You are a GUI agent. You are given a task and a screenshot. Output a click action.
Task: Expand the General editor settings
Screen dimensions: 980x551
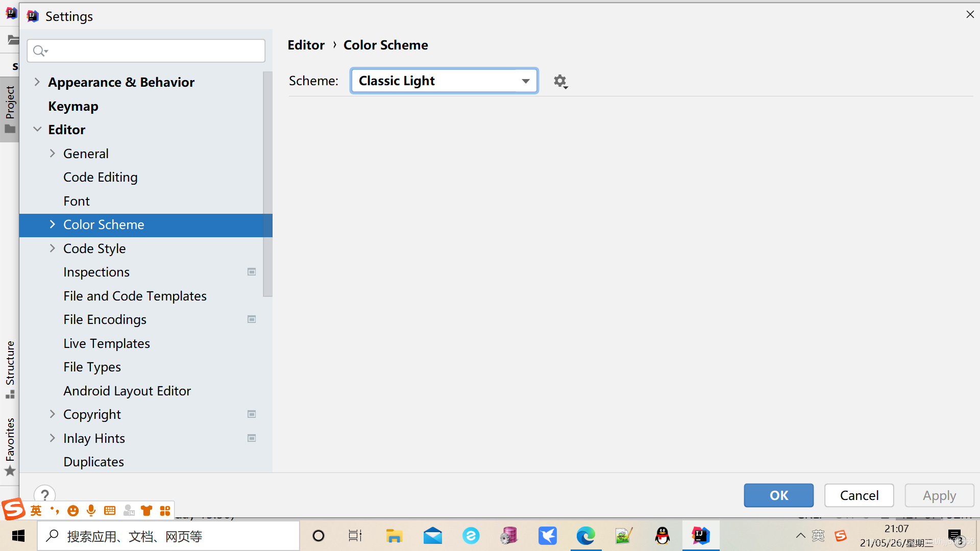[53, 154]
